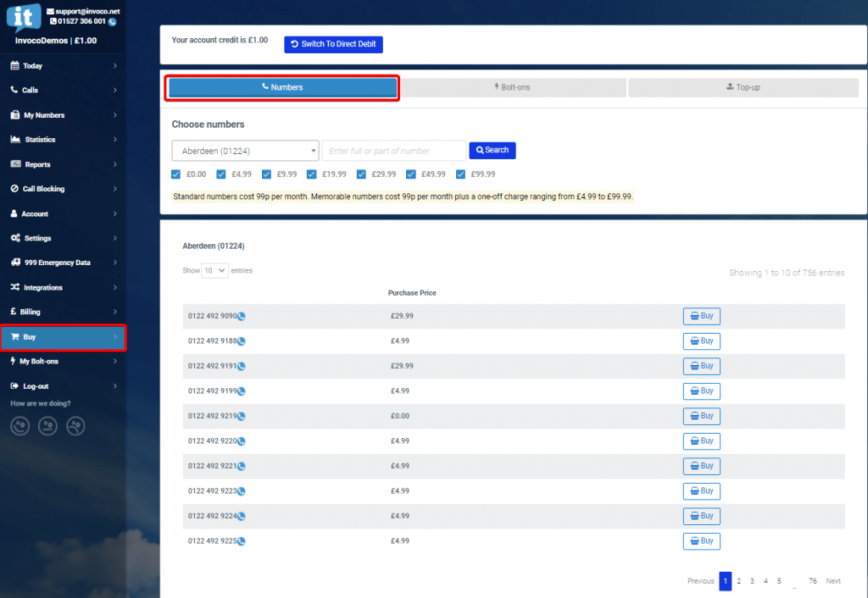The image size is (868, 598).
Task: Open the 999 Emergency Data menu item
Action: coord(63,263)
